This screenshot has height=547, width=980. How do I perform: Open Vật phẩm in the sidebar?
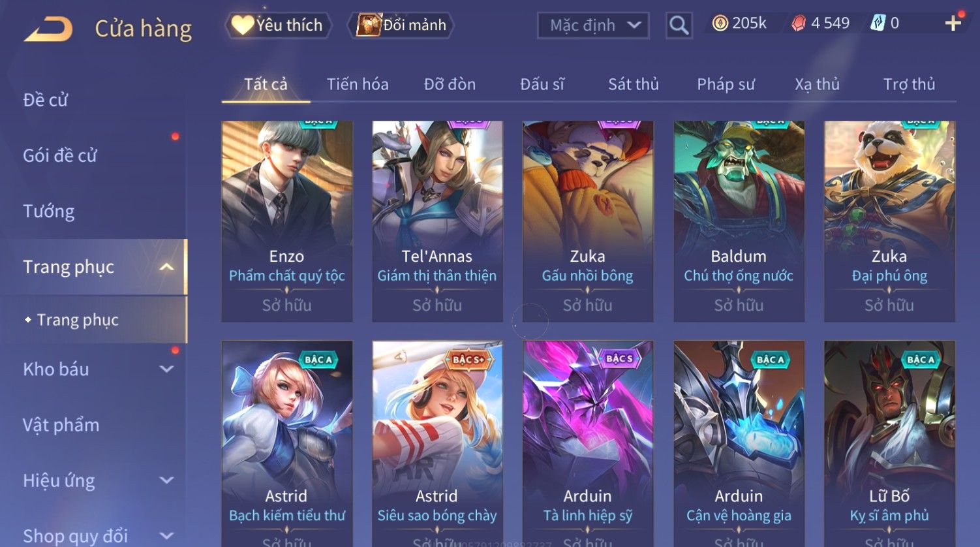61,425
